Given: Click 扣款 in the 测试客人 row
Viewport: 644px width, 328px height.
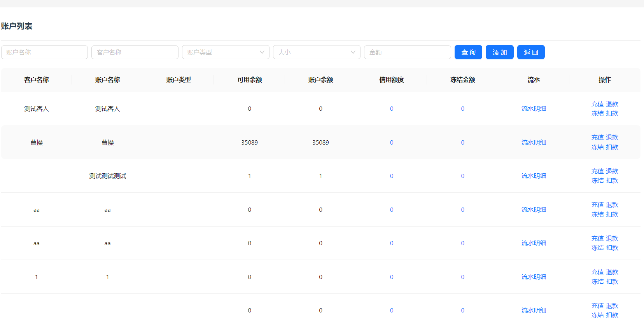Looking at the screenshot, I should click(x=612, y=113).
